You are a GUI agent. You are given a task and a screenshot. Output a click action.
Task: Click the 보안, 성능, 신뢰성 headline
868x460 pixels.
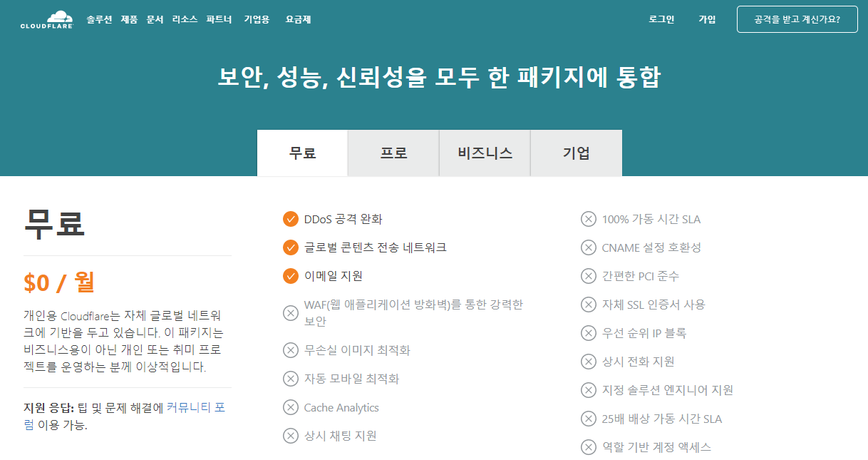[x=439, y=77]
